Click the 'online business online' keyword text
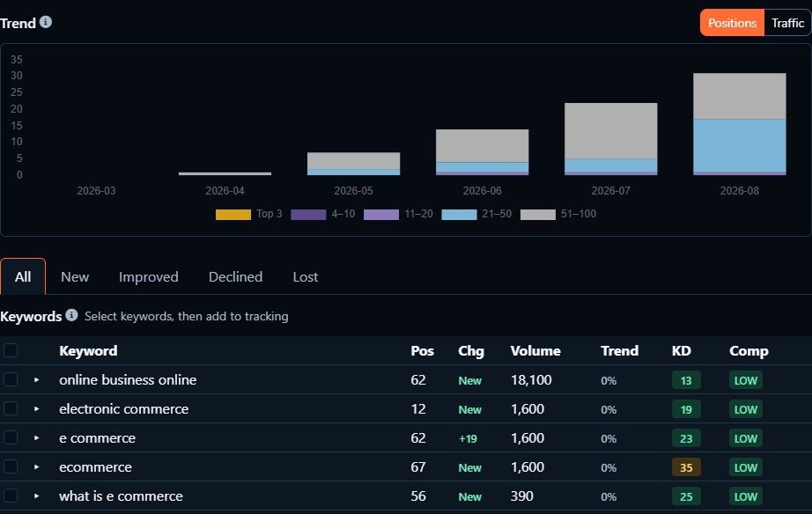 coord(128,380)
